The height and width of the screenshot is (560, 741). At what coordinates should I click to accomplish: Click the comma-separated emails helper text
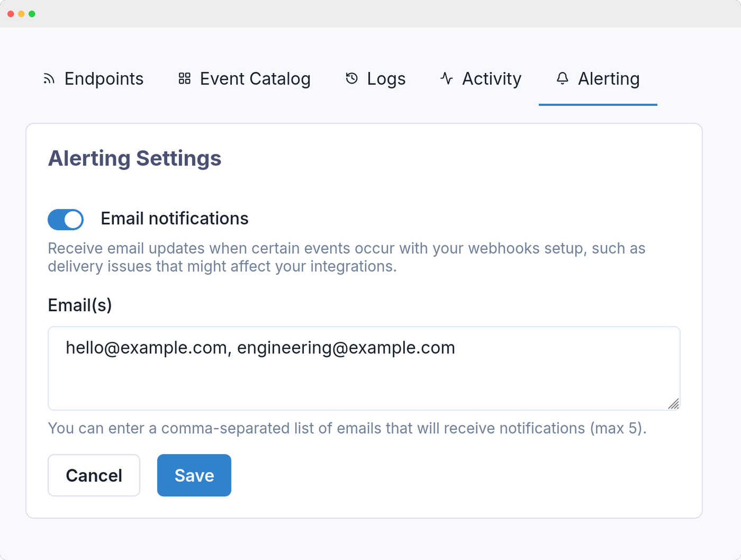[x=347, y=428]
